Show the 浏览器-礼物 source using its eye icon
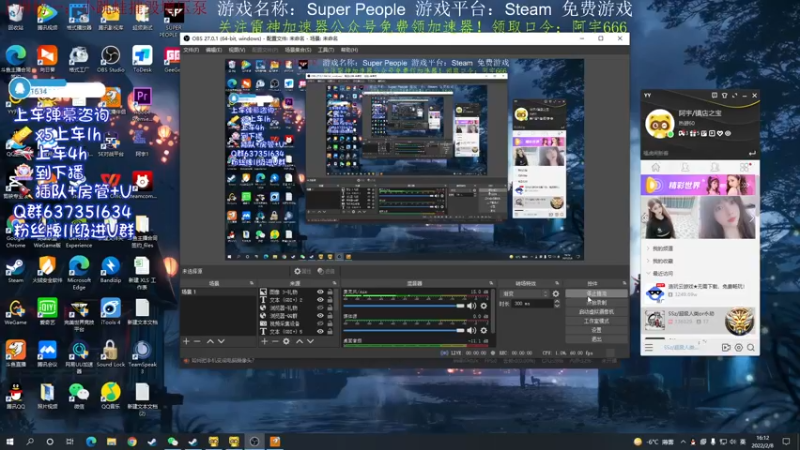Image resolution: width=800 pixels, height=450 pixels. coord(320,308)
